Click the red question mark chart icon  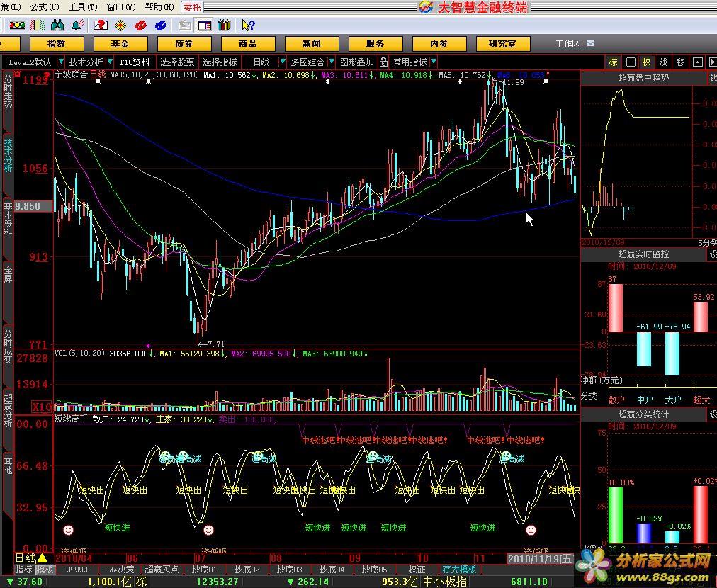point(101,25)
